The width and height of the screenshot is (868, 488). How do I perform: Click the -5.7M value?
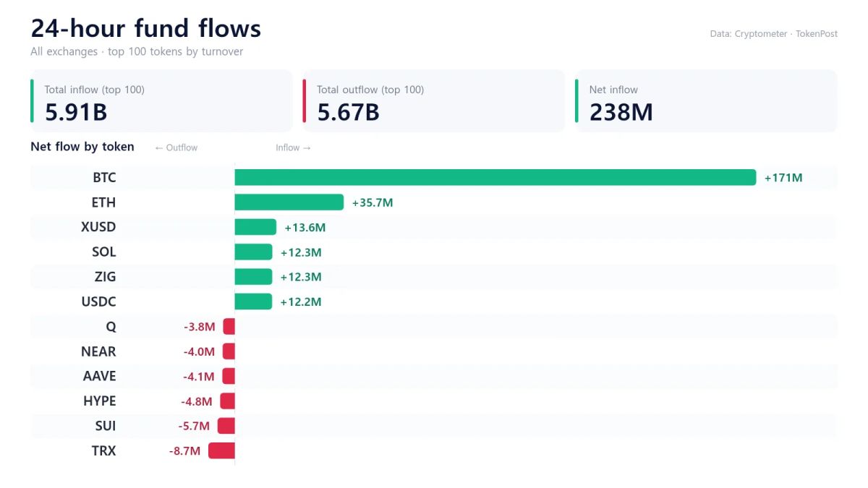[x=194, y=427]
